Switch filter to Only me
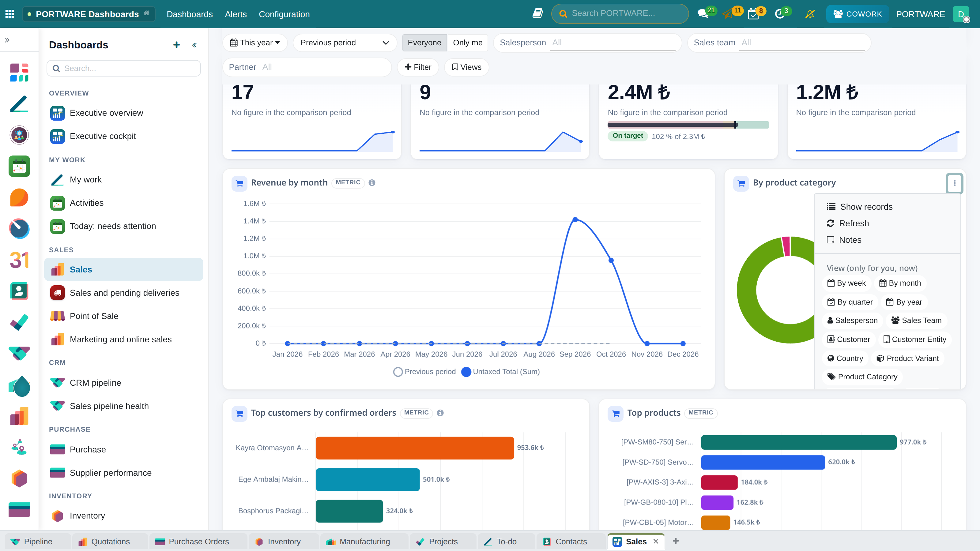This screenshot has height=551, width=980. tap(468, 43)
